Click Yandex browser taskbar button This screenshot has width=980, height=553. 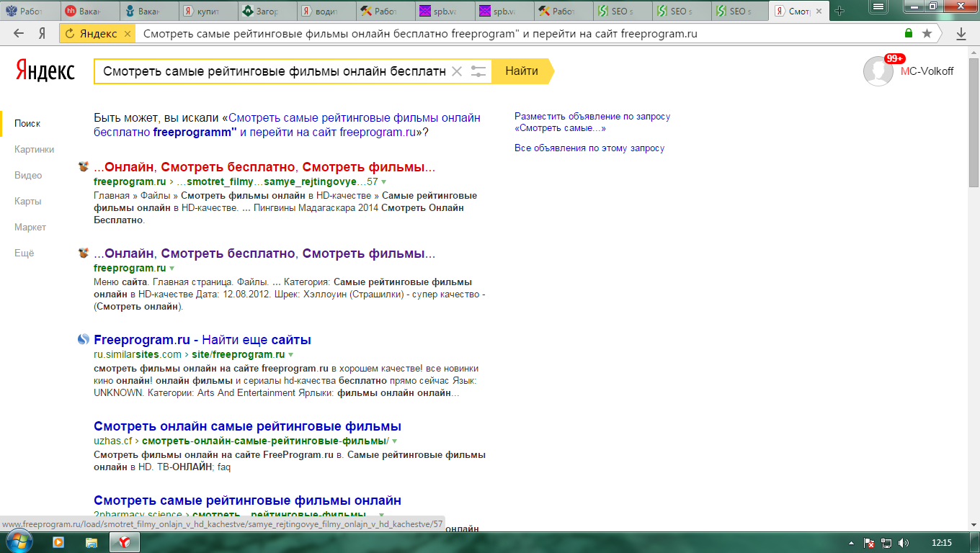(x=124, y=542)
